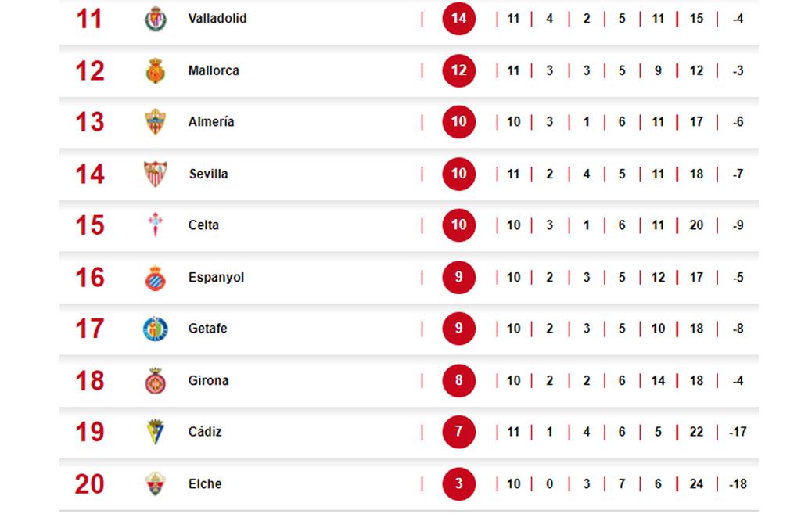Click Valladolid's 14 points badge
801x532 pixels.
tap(458, 19)
